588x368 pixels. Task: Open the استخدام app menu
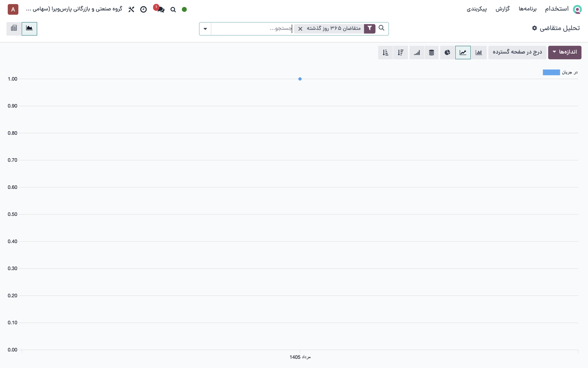click(x=556, y=9)
